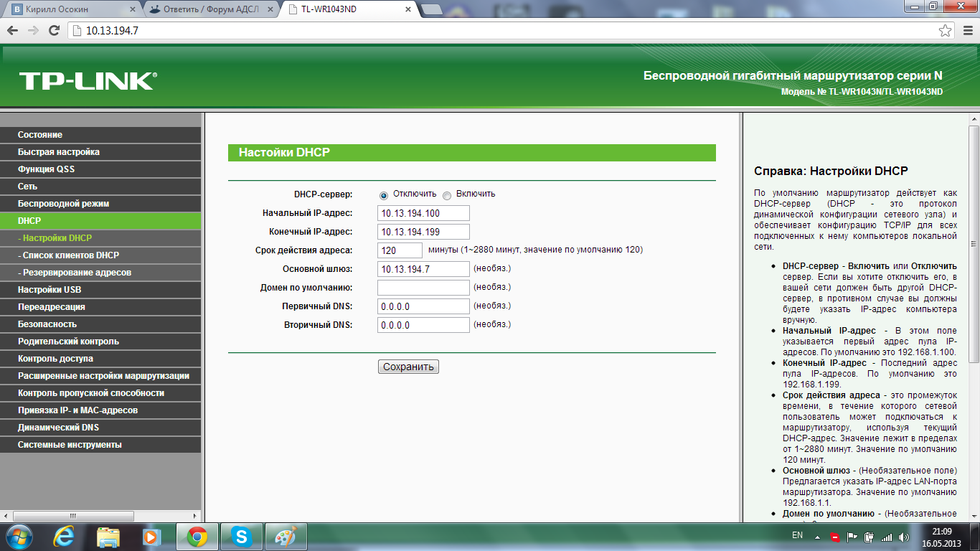The image size is (980, 551).
Task: Open Список клиентов DHCP menu item
Action: 70,255
